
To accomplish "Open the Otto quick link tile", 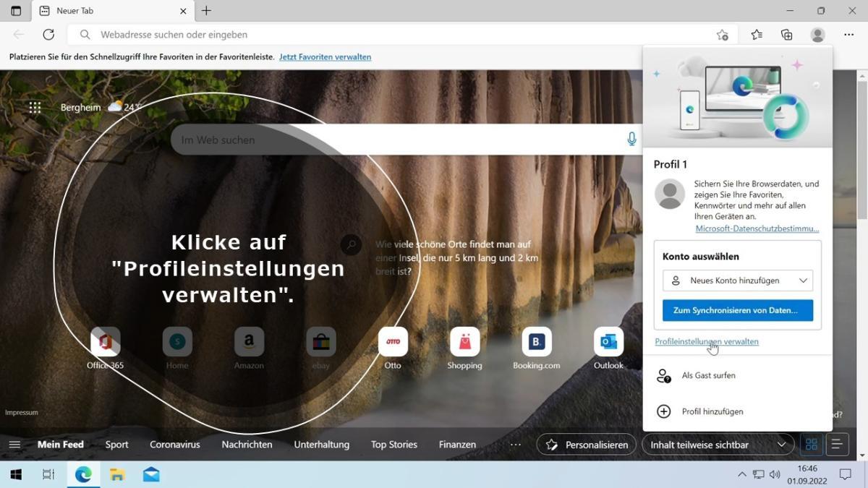I will click(393, 343).
